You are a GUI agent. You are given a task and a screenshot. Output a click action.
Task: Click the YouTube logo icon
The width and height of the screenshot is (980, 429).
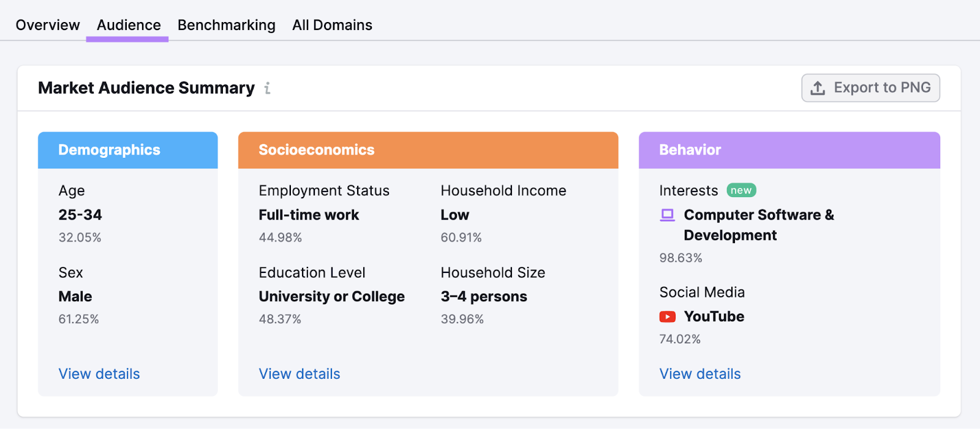(x=668, y=316)
